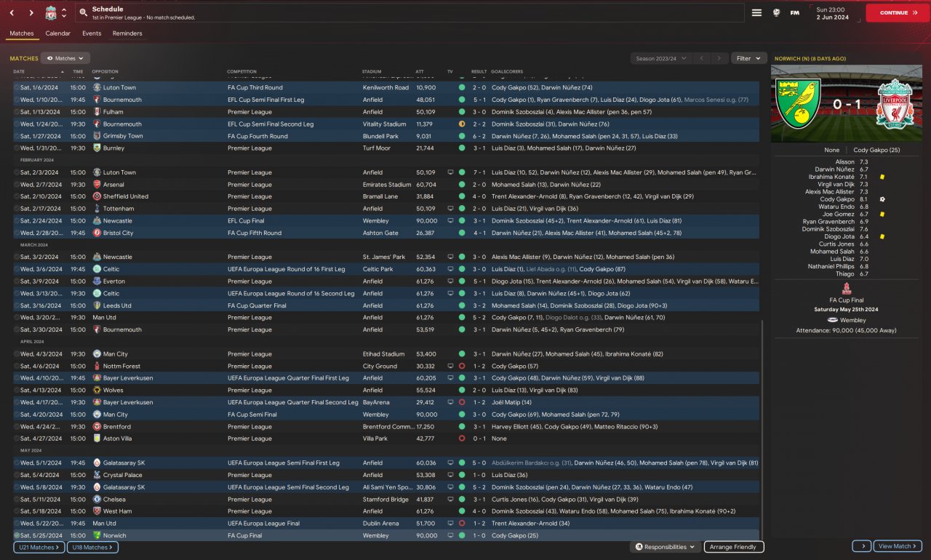The image size is (931, 560).
Task: Click the Norwich crest in the match preview
Action: click(796, 104)
